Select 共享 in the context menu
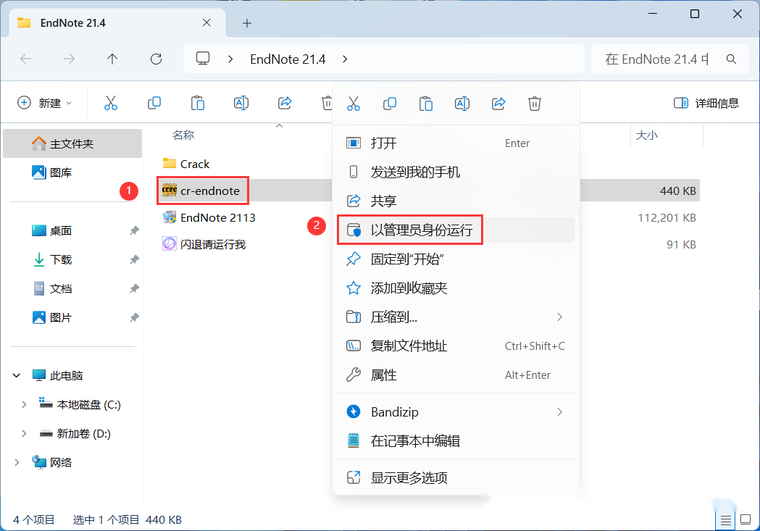This screenshot has width=760, height=531. click(456, 201)
